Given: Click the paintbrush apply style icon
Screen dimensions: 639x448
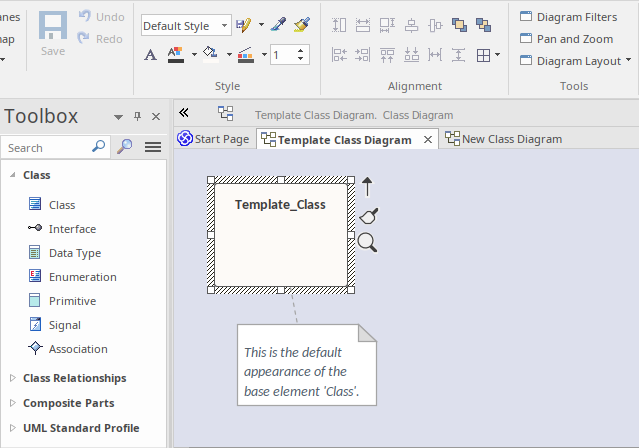Looking at the screenshot, I should [302, 24].
